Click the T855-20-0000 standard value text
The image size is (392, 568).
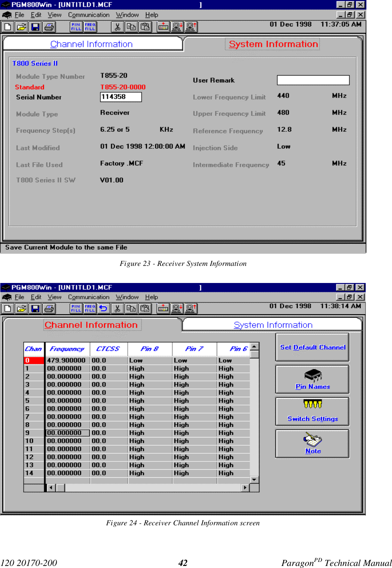click(123, 87)
